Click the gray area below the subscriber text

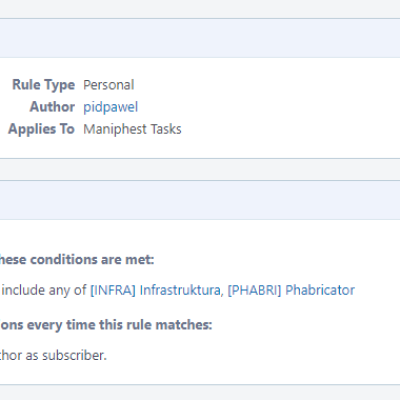(200, 393)
